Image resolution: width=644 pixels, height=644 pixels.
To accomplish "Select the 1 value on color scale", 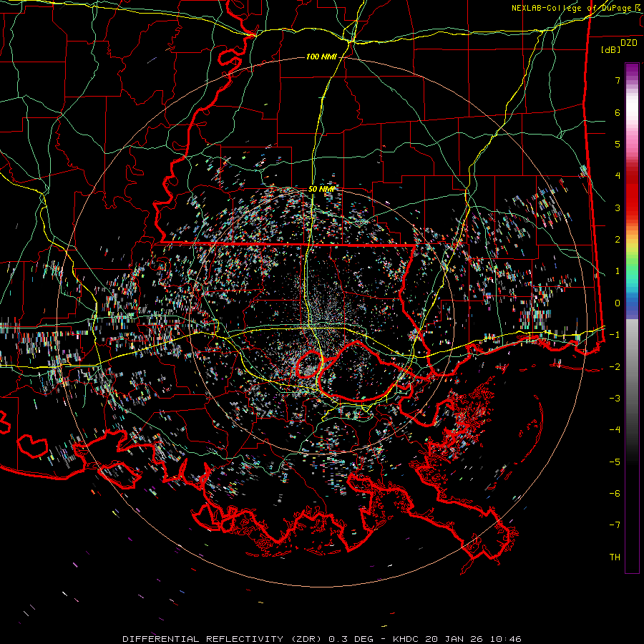I will click(618, 271).
